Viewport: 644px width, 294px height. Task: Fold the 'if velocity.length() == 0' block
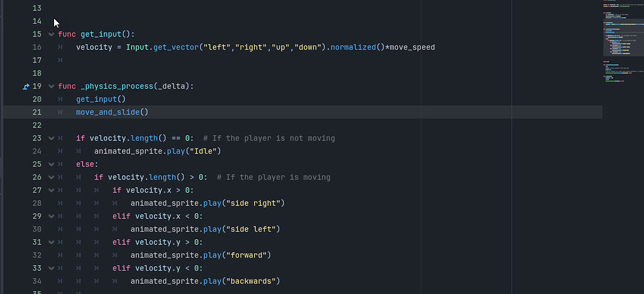click(52, 139)
